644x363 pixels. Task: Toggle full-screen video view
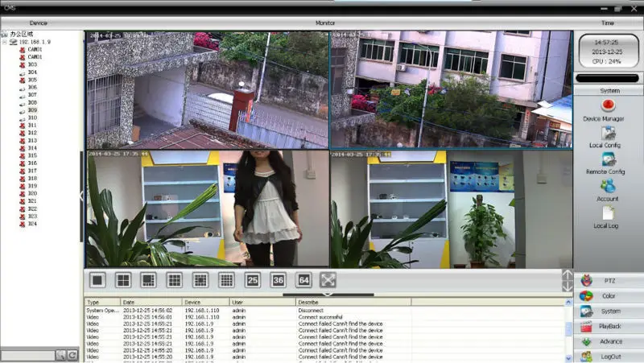tap(328, 280)
